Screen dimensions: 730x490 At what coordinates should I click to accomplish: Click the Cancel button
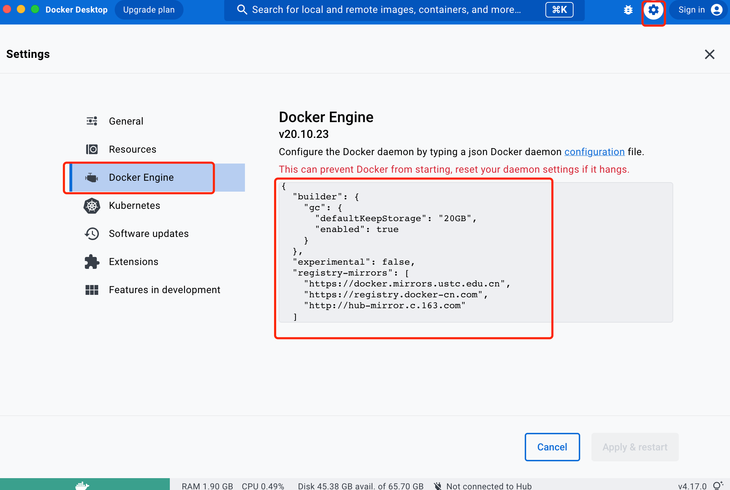point(552,447)
